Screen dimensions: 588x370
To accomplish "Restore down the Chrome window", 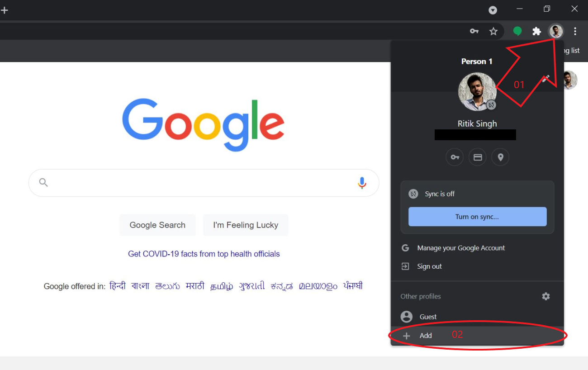I will coord(547,9).
